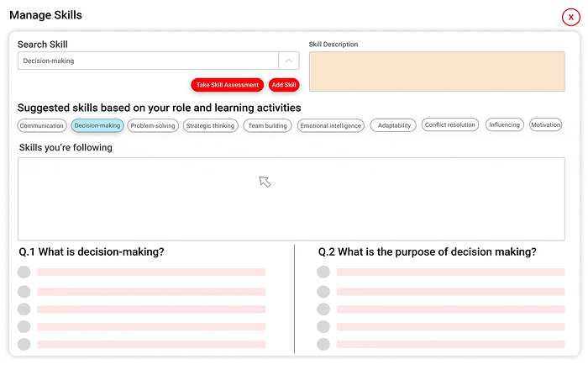
Task: Choose the Problem-solving suggested skill
Action: tap(153, 125)
